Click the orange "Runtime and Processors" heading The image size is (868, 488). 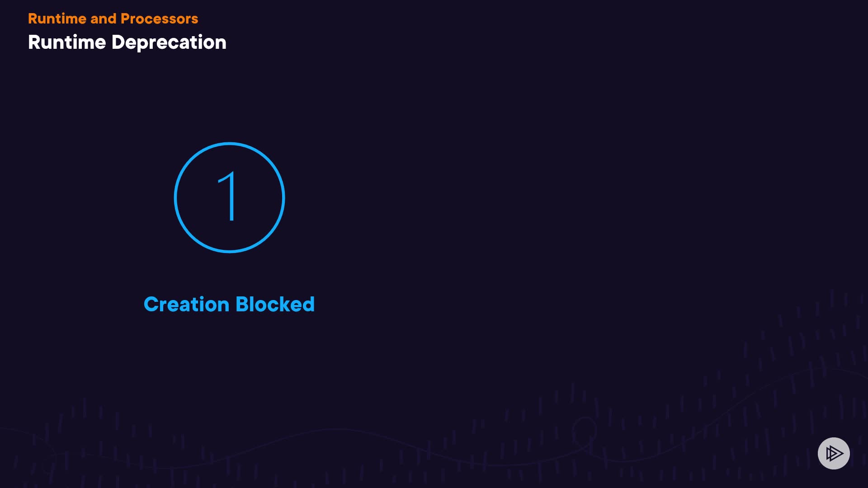113,19
